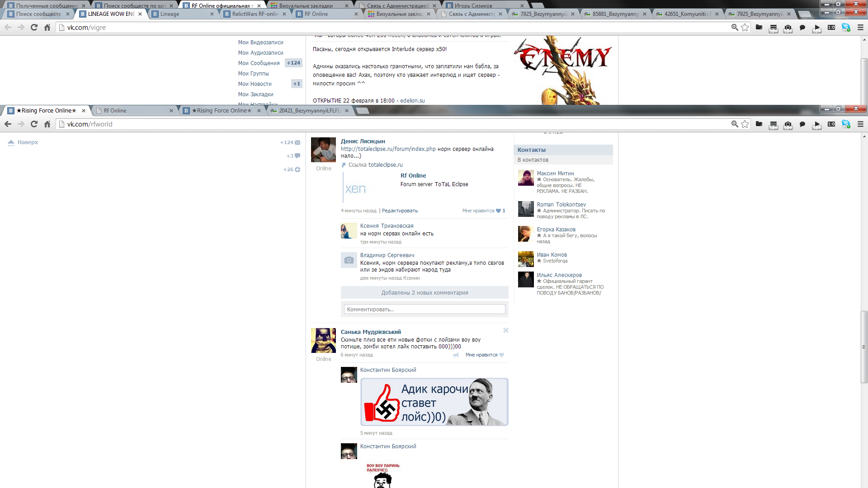Open Skype extension in rfworld toolbar

click(846, 124)
